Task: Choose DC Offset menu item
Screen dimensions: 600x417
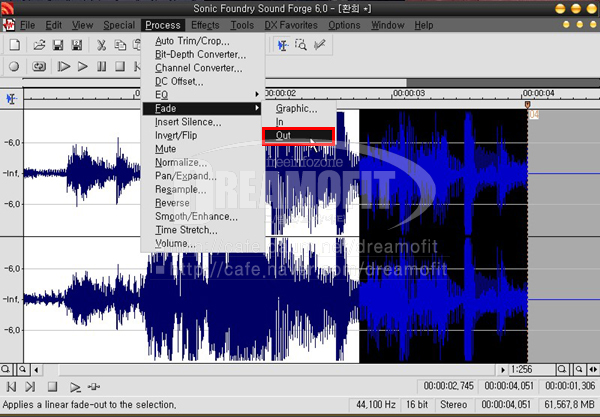Action: coord(202,81)
